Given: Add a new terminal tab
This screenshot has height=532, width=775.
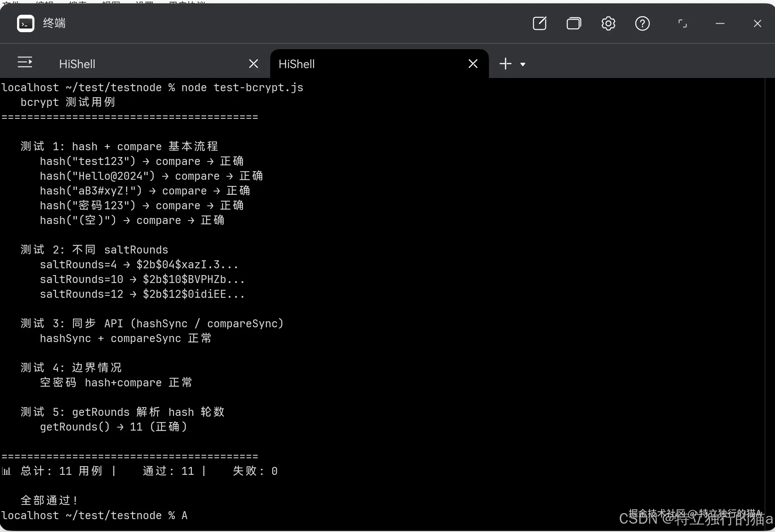Looking at the screenshot, I should [505, 64].
